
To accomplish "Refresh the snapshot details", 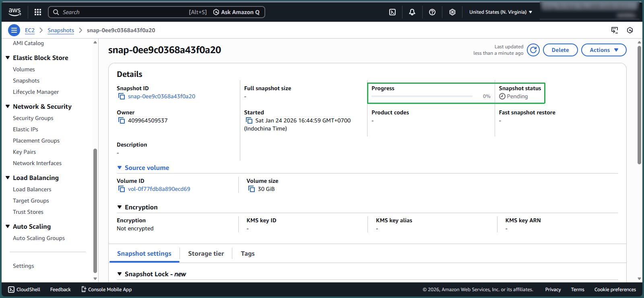I will coord(533,50).
